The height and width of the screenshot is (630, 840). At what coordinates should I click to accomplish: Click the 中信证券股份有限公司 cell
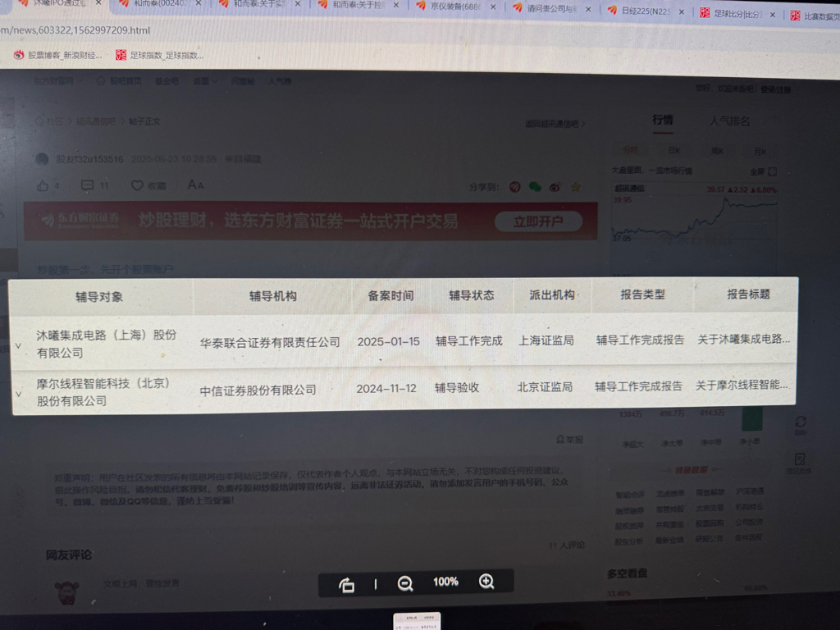(x=258, y=390)
